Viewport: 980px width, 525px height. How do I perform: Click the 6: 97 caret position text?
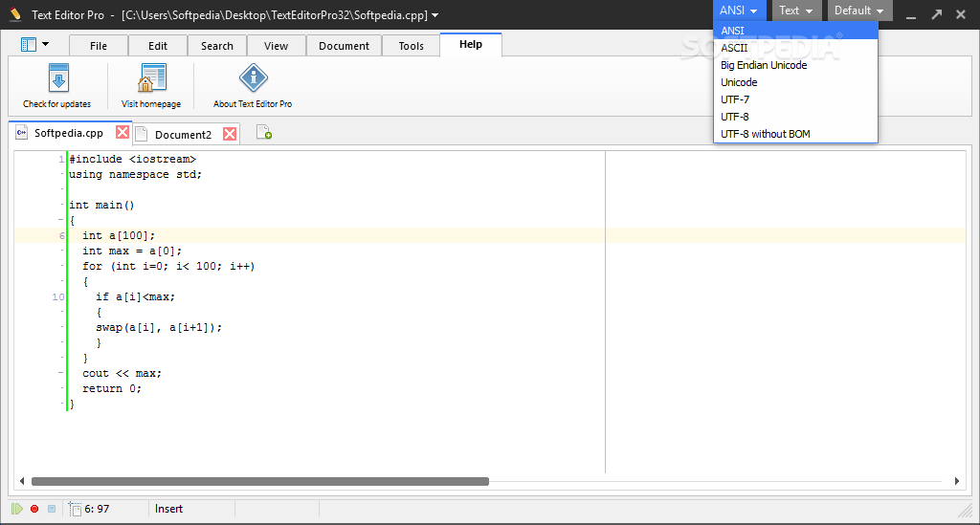(x=97, y=509)
